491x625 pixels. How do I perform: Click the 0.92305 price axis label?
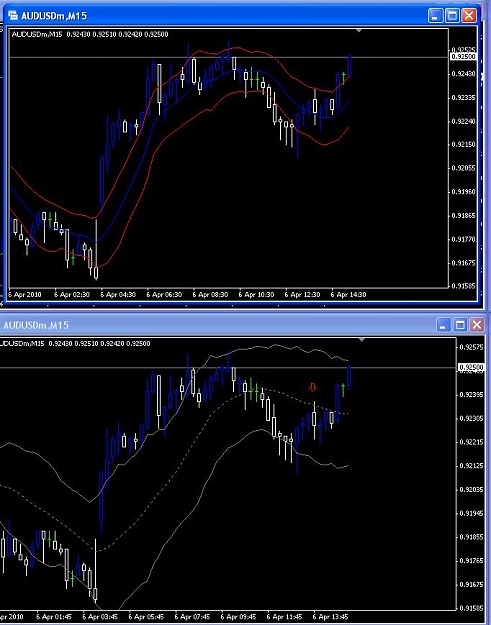click(x=471, y=419)
